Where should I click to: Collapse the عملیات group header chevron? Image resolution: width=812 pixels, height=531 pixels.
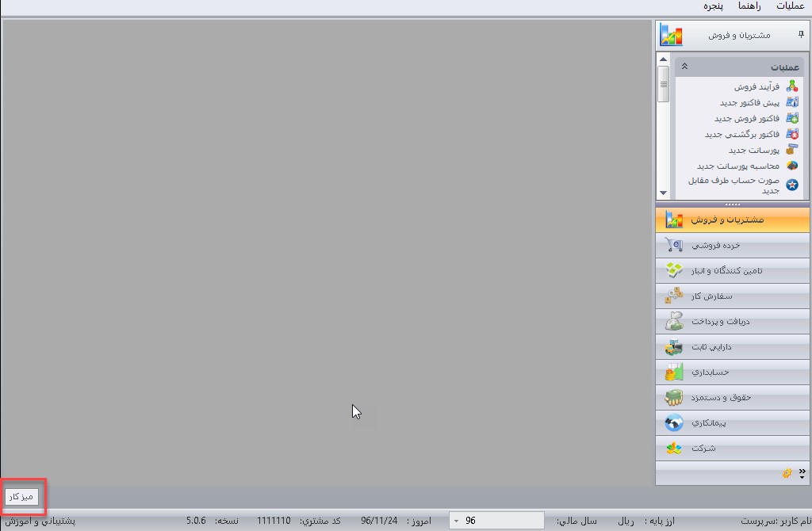(684, 67)
